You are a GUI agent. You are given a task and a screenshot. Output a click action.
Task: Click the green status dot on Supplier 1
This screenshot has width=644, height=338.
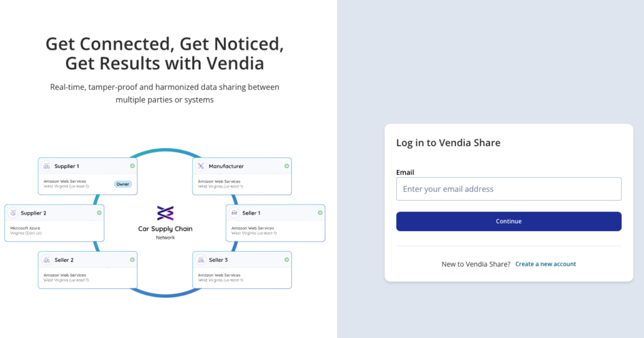tap(132, 166)
